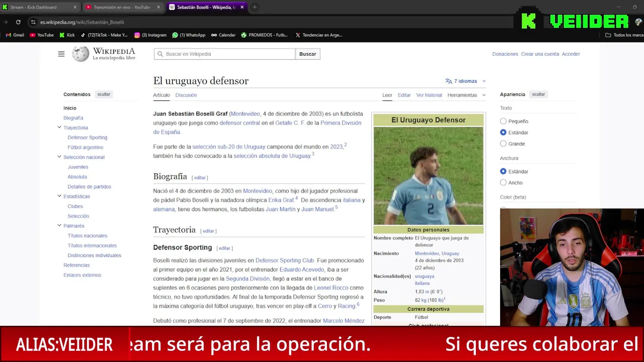Open the Wikipedia main menu hamburger icon
This screenshot has height=362, width=644.
coord(61,54)
